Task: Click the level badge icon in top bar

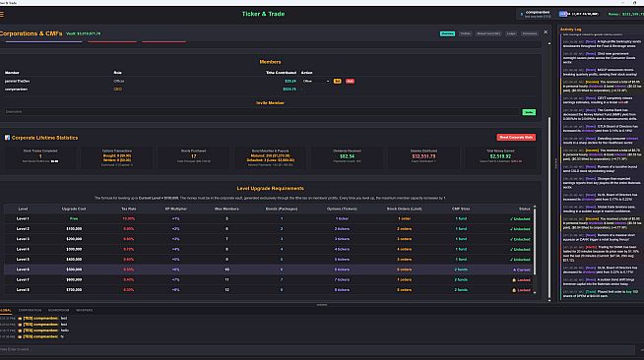Action: (563, 14)
